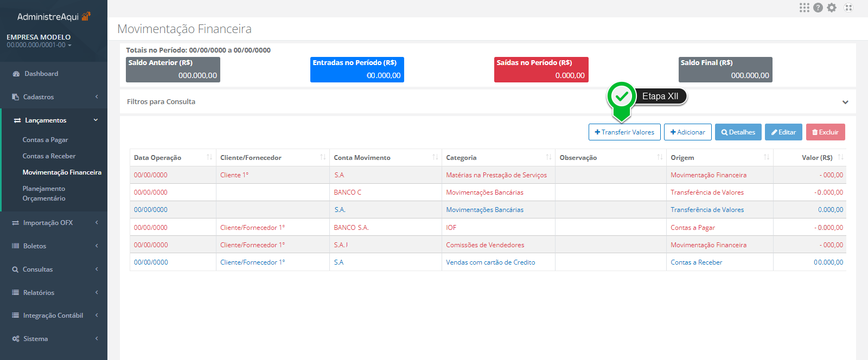This screenshot has height=360, width=868.
Task: Expand the Filtros para Consulta panel
Action: [x=845, y=102]
